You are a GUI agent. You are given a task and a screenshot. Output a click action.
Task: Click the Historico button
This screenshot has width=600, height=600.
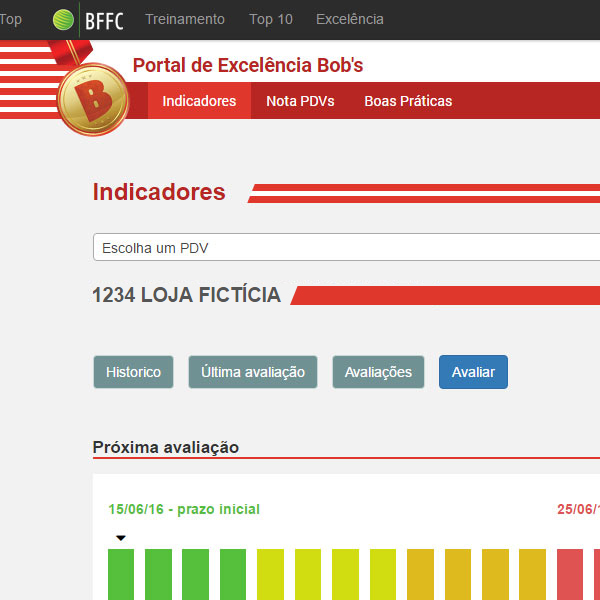coord(134,372)
